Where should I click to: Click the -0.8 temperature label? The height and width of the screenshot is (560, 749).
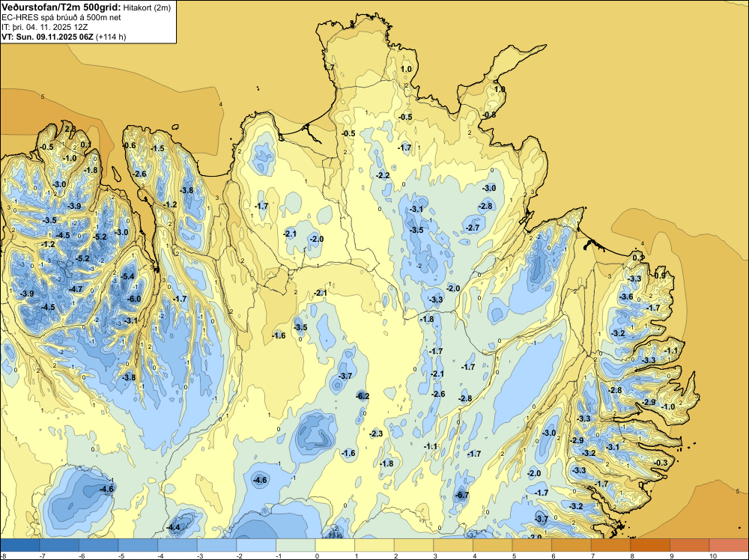click(x=490, y=115)
